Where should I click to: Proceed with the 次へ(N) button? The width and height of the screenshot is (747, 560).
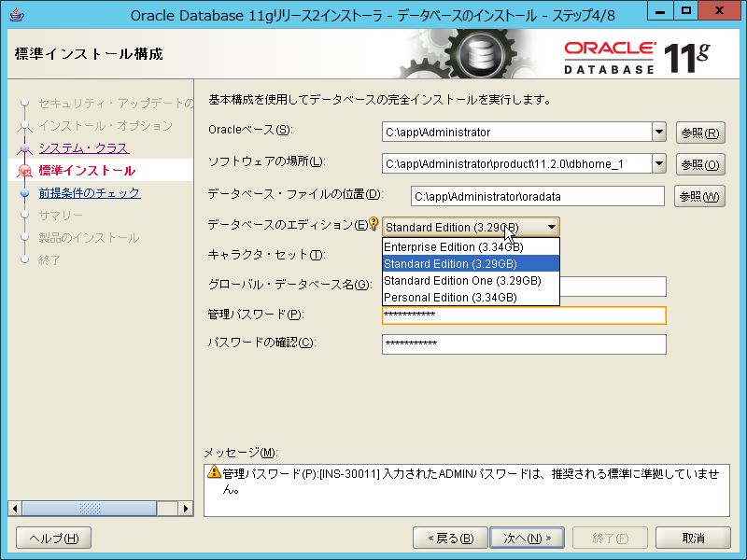tap(527, 539)
